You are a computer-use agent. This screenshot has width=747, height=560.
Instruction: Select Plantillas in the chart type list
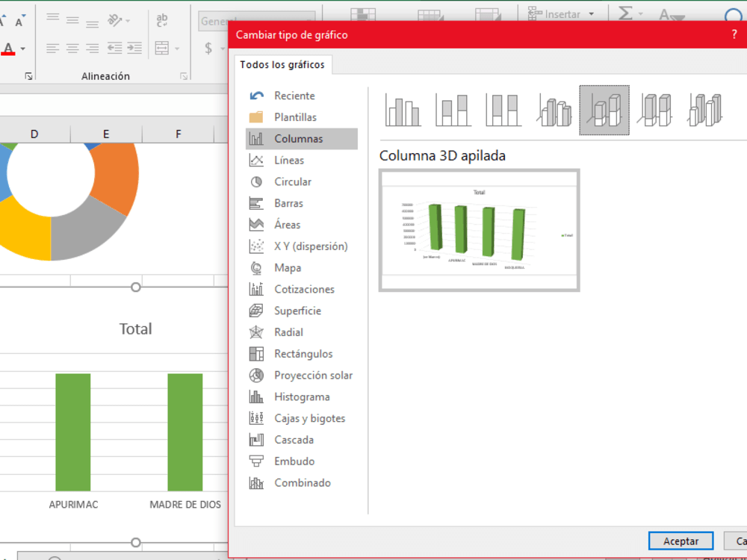[302, 117]
